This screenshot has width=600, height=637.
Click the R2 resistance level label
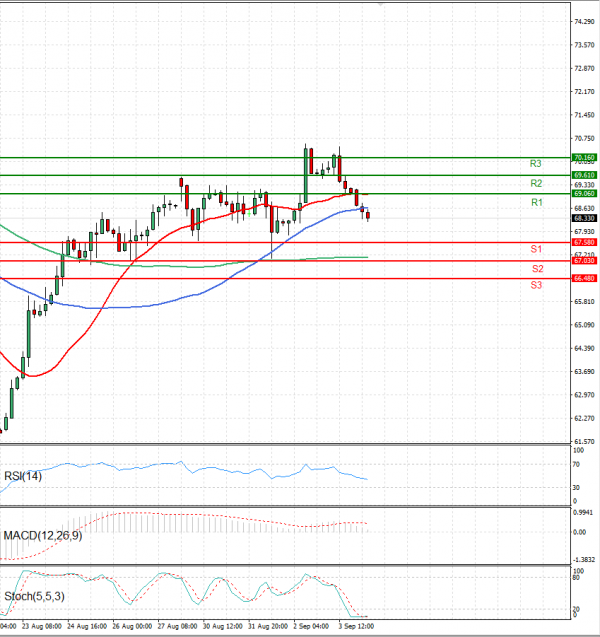(x=536, y=183)
